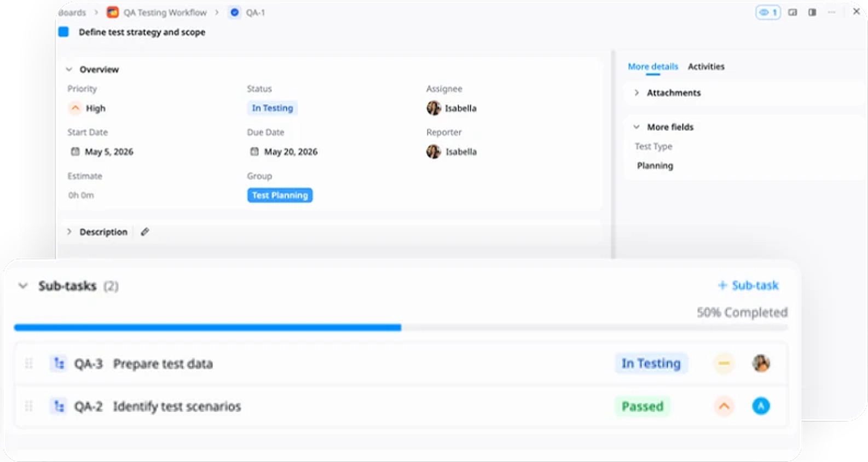
Task: Collapse the Sub-tasks list
Action: [x=23, y=286]
